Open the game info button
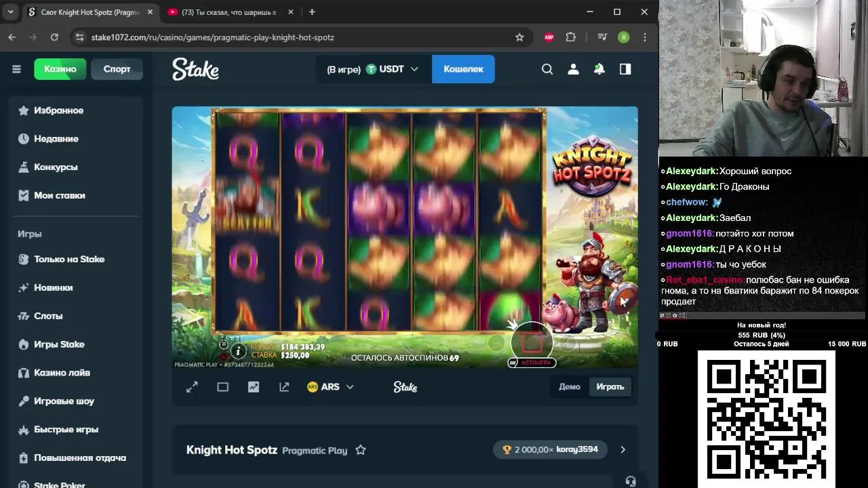 pos(238,350)
